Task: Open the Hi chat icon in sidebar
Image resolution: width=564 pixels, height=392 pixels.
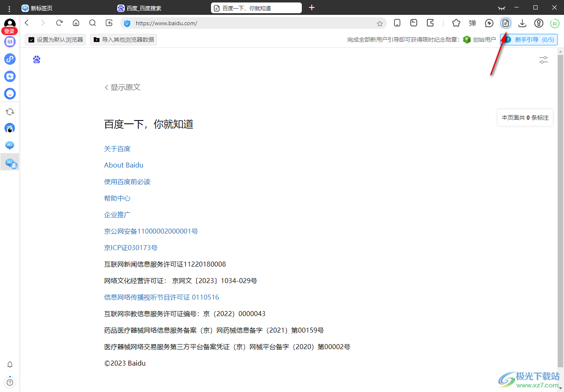Action: point(10,145)
